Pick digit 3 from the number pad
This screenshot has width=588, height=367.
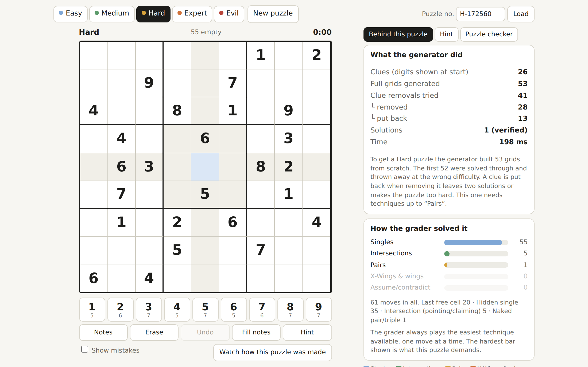(x=149, y=310)
